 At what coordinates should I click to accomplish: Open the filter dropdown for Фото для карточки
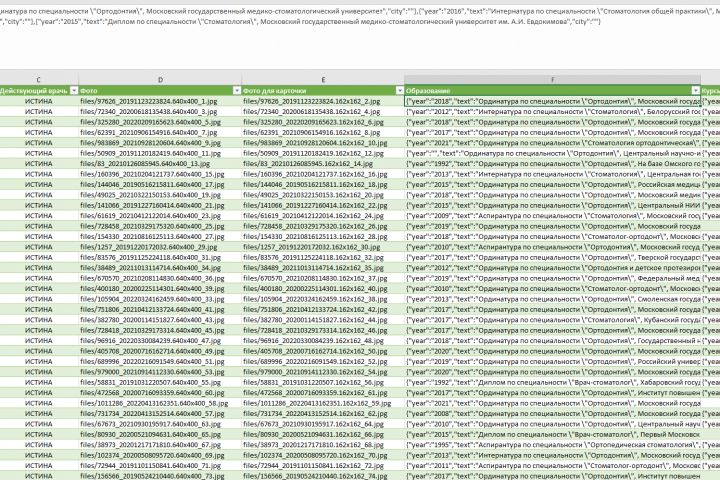(399, 91)
